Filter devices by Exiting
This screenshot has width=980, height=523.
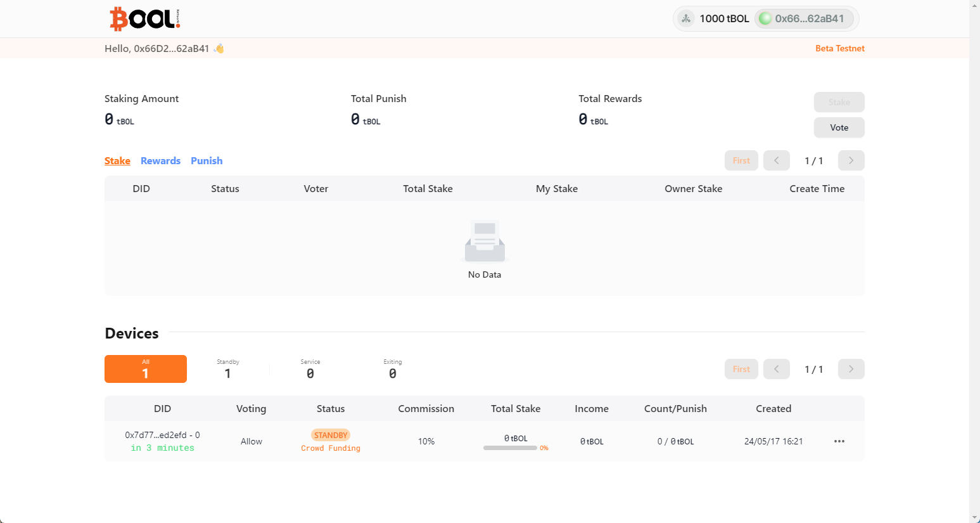click(393, 369)
